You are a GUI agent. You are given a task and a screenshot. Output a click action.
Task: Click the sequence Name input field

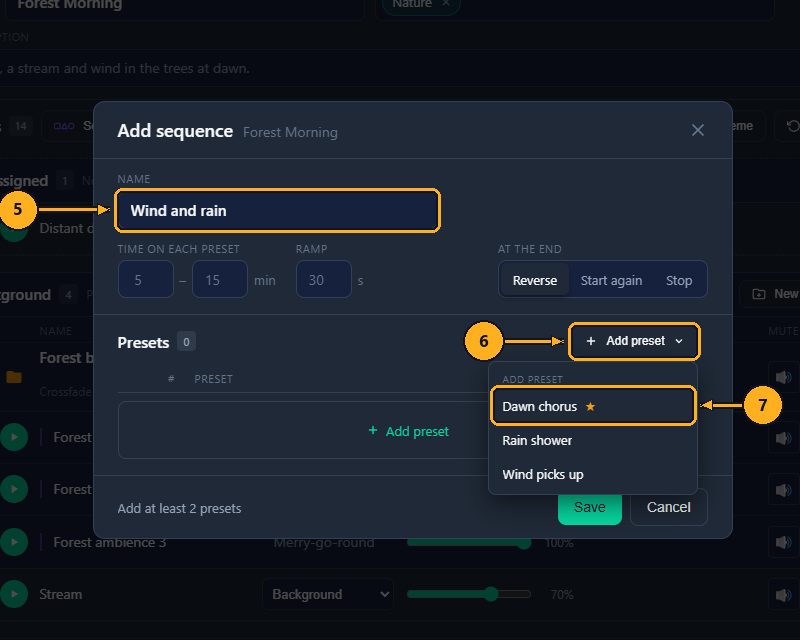pos(277,210)
